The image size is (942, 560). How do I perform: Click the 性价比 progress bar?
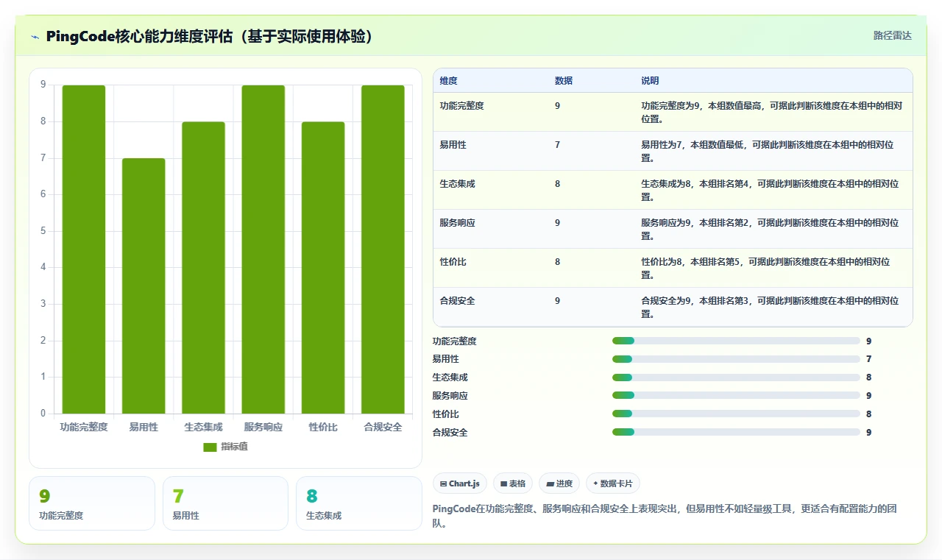coord(736,414)
